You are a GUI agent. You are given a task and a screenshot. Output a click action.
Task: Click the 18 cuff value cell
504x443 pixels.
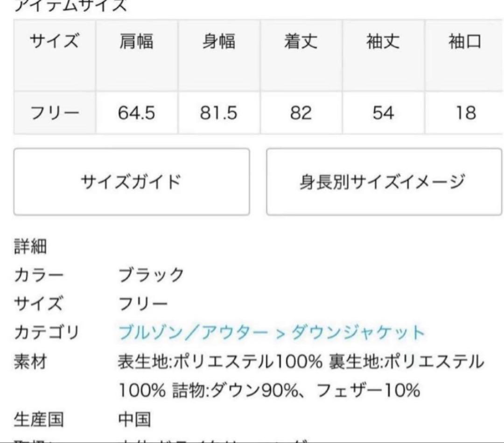[464, 113]
